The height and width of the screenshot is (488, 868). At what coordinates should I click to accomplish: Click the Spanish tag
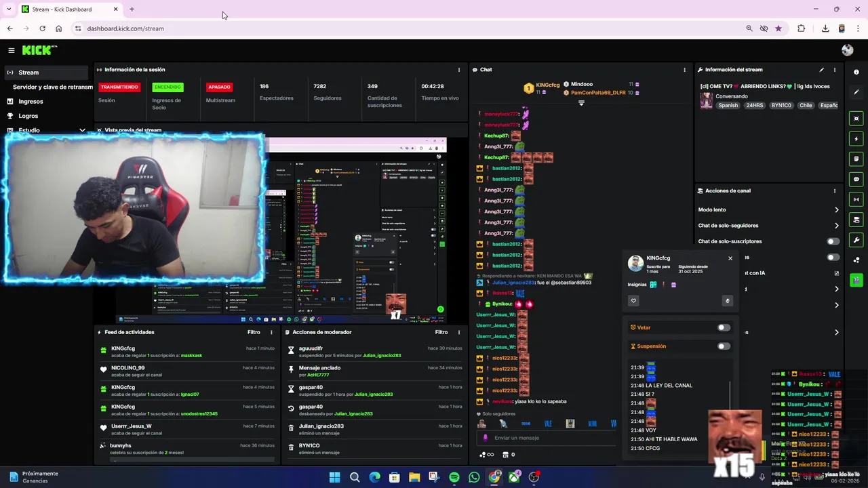pos(728,106)
